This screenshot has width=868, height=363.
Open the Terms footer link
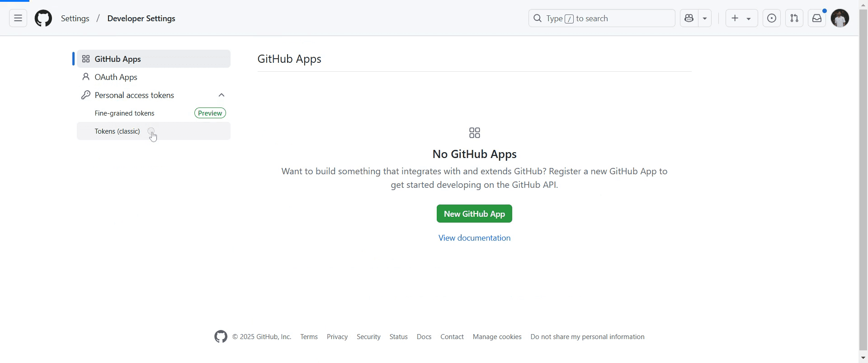coord(309,337)
